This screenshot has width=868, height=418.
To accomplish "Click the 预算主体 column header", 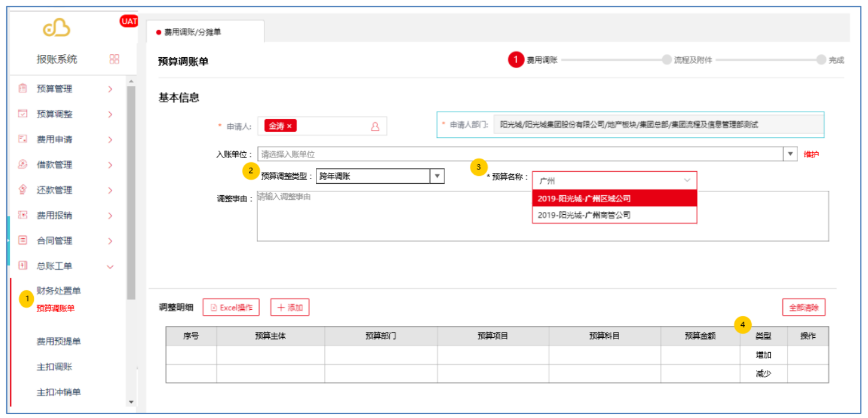I will pyautogui.click(x=271, y=336).
